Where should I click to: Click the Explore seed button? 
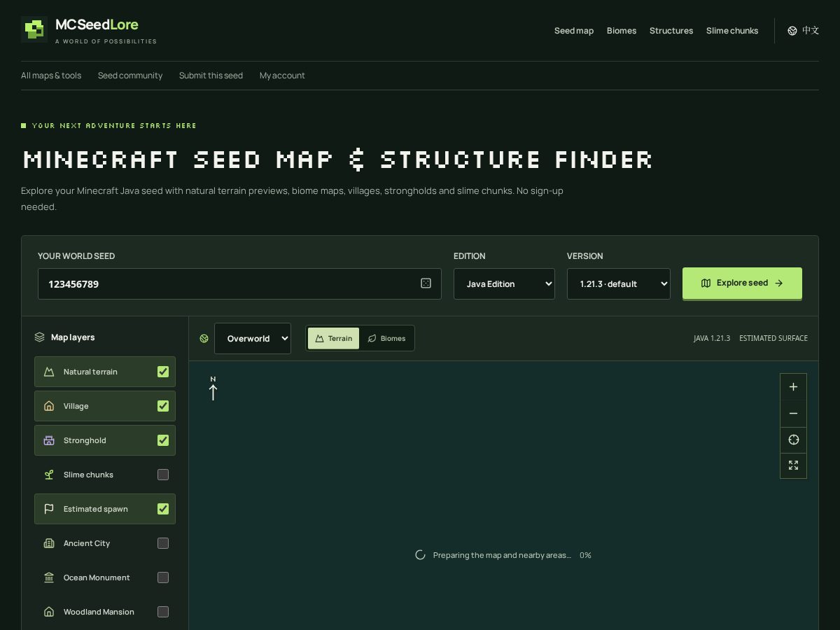point(742,283)
